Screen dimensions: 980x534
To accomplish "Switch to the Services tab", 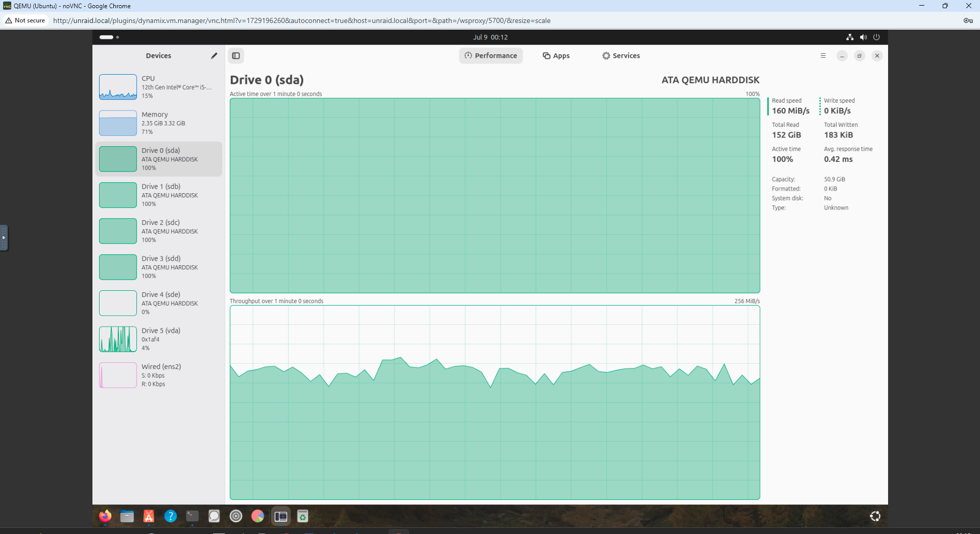I will (x=621, y=56).
